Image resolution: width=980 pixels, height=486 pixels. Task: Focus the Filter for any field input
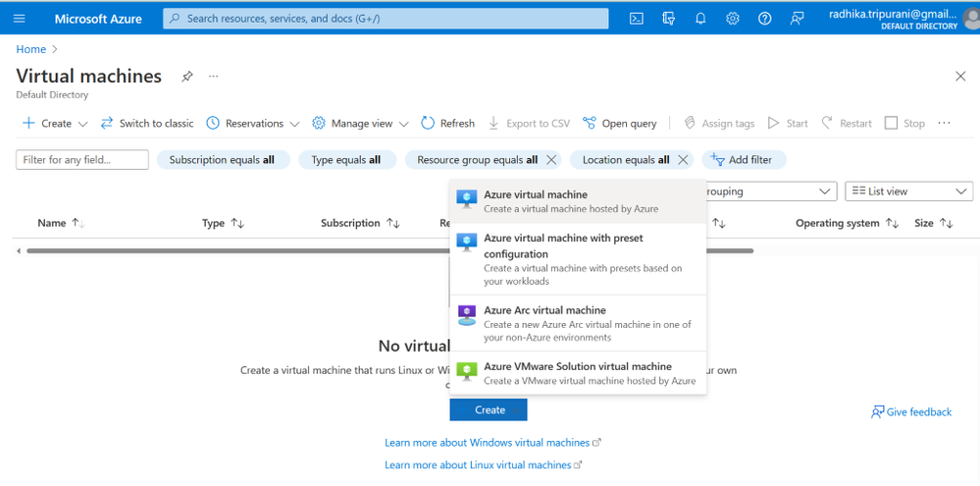click(x=82, y=159)
